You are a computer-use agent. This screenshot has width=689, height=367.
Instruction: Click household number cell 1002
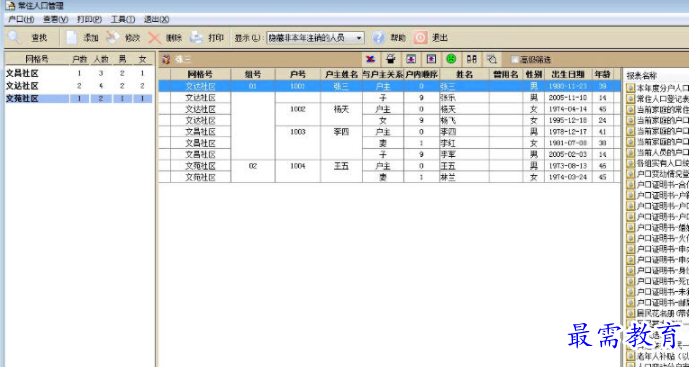(x=298, y=109)
